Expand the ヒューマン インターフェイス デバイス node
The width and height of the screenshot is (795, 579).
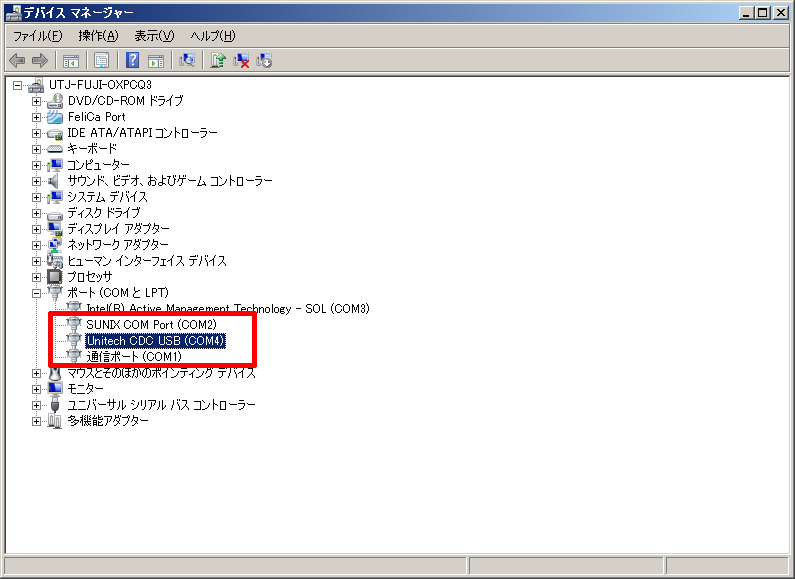(37, 261)
